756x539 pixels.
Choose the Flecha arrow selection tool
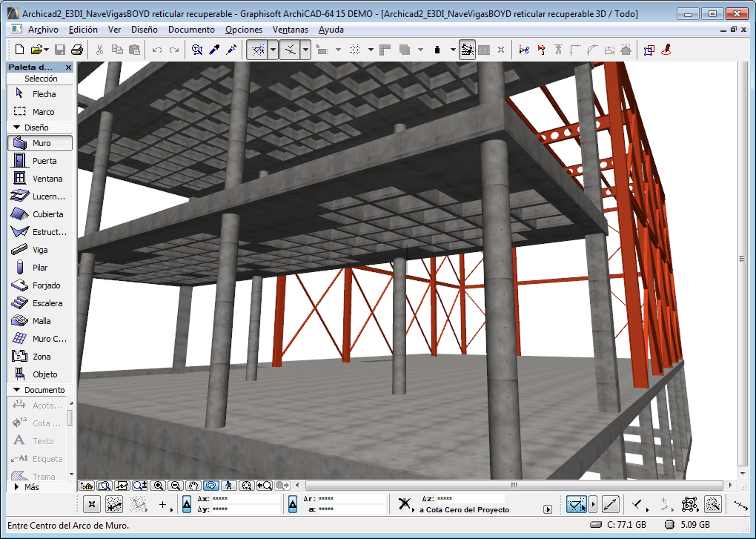point(40,94)
